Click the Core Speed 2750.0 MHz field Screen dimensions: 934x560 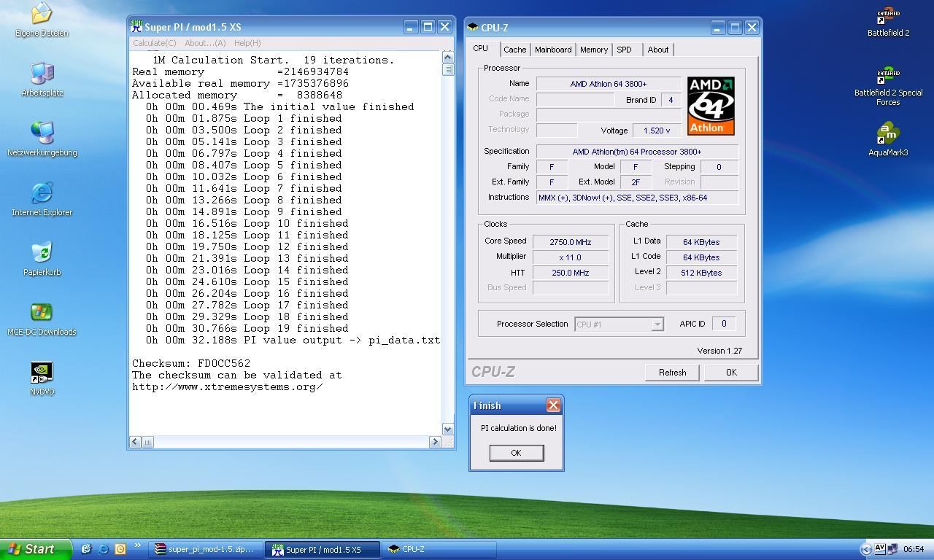[571, 241]
